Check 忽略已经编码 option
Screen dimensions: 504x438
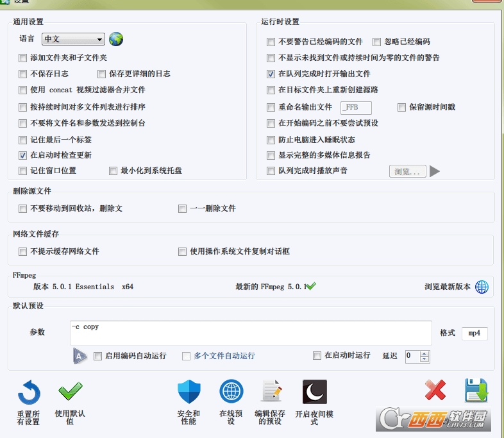(x=376, y=42)
